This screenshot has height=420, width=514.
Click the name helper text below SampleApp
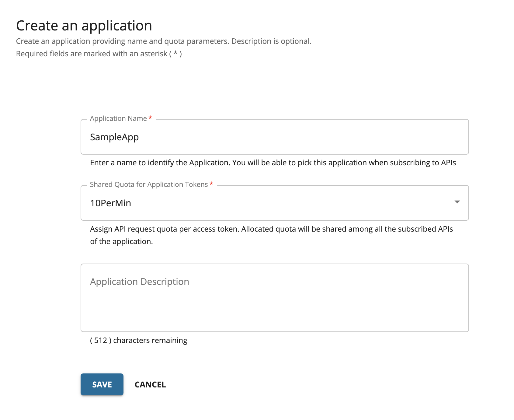pyautogui.click(x=273, y=163)
